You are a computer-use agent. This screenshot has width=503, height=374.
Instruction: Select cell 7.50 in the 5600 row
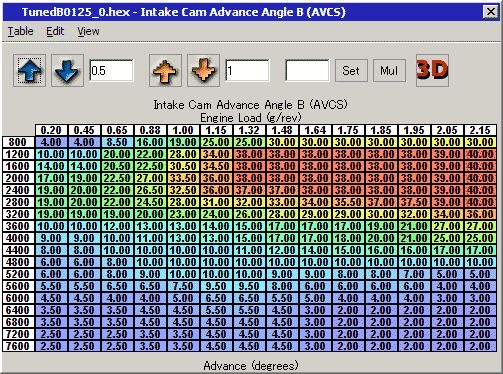coord(183,286)
